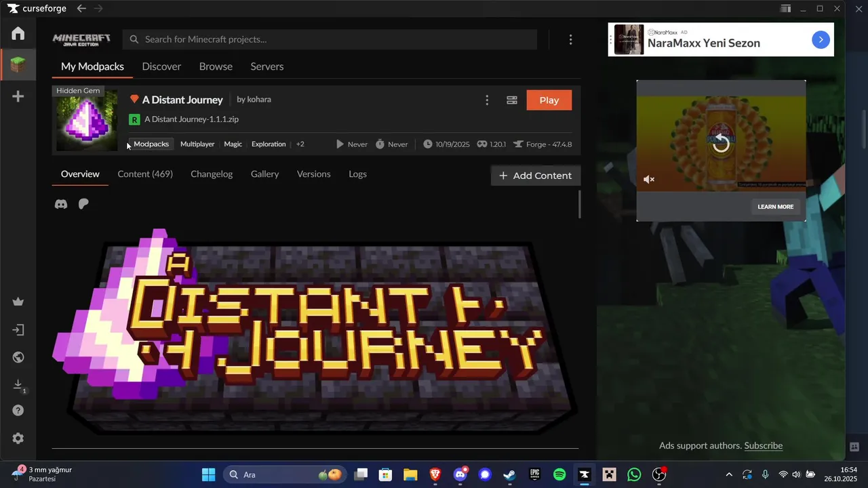This screenshot has width=868, height=488.
Task: Open the Servers tab
Action: point(267,66)
